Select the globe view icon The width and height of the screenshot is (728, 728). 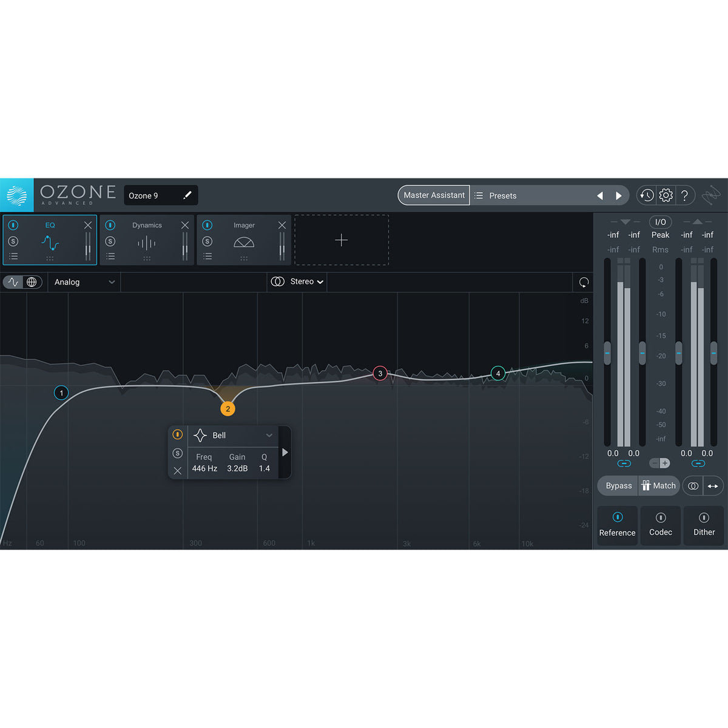(32, 282)
